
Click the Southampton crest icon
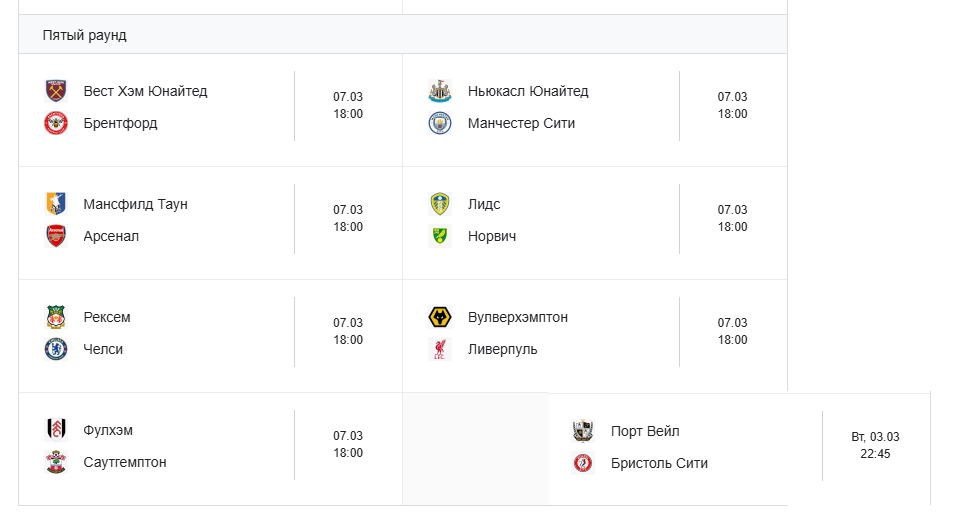point(56,462)
